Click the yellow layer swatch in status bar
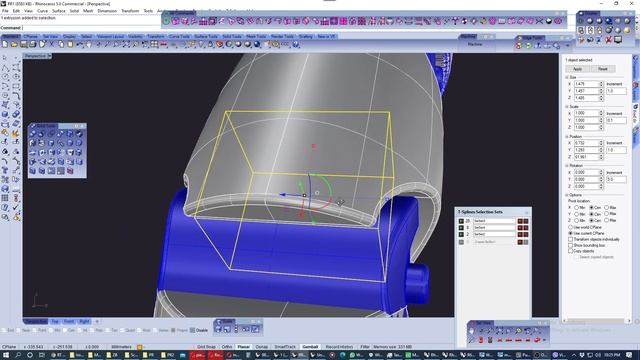 coord(140,347)
